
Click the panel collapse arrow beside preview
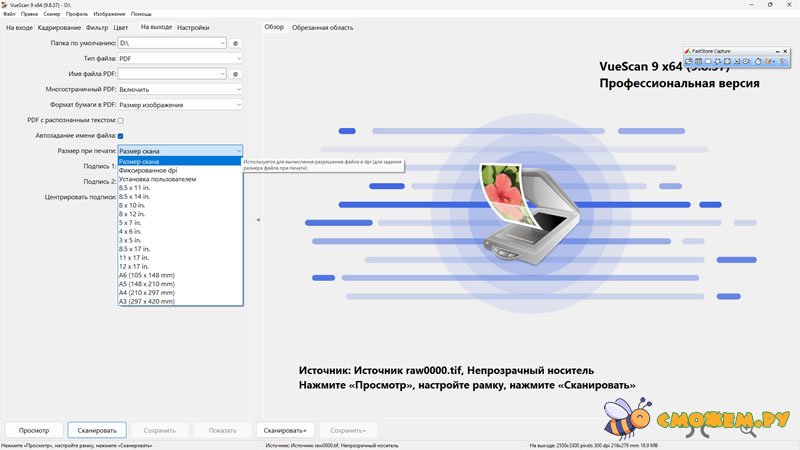pyautogui.click(x=257, y=219)
